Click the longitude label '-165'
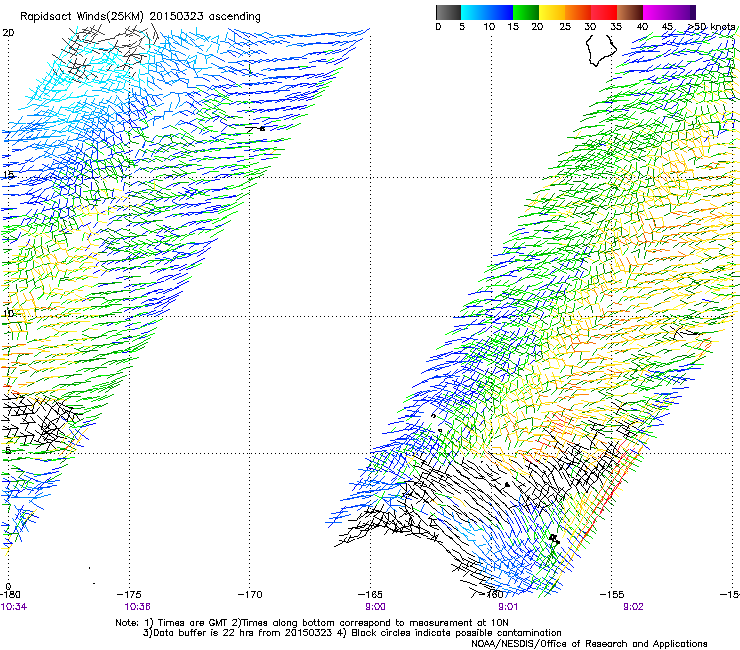The width and height of the screenshot is (740, 650). coord(370,594)
